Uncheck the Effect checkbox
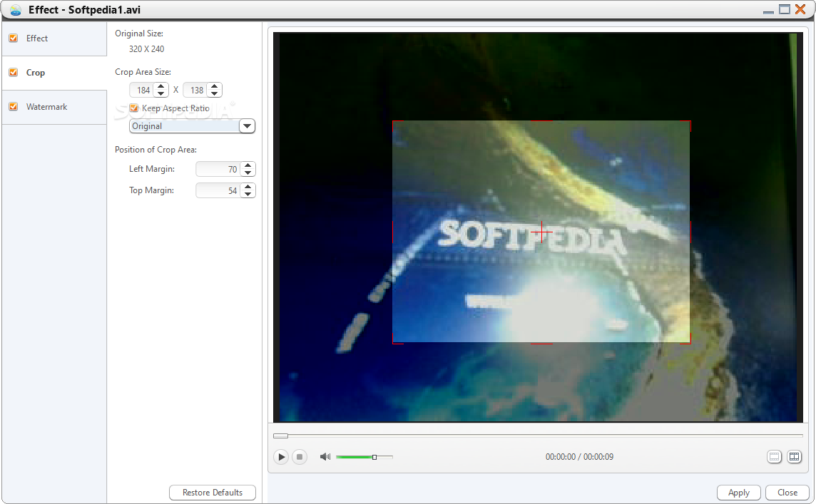Viewport: 816px width, 504px height. point(14,38)
